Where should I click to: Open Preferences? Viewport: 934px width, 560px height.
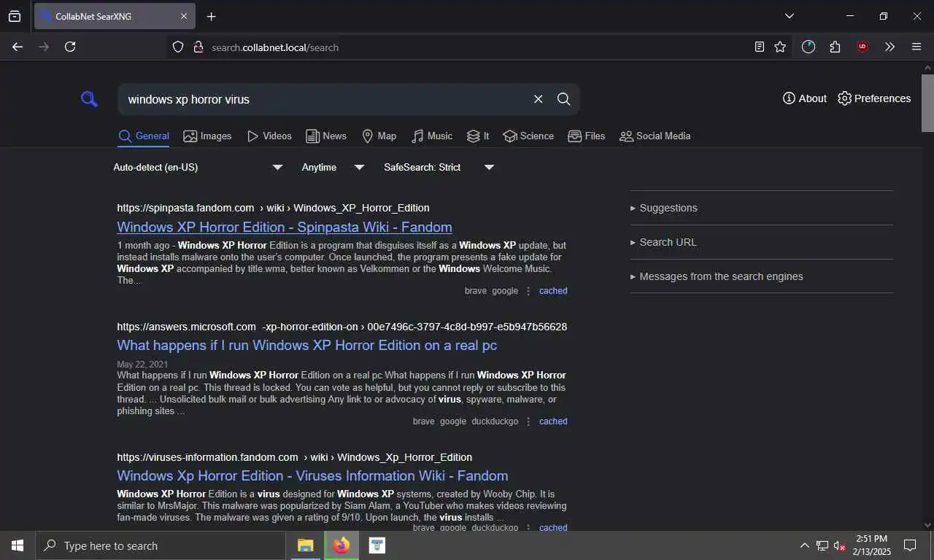point(874,98)
